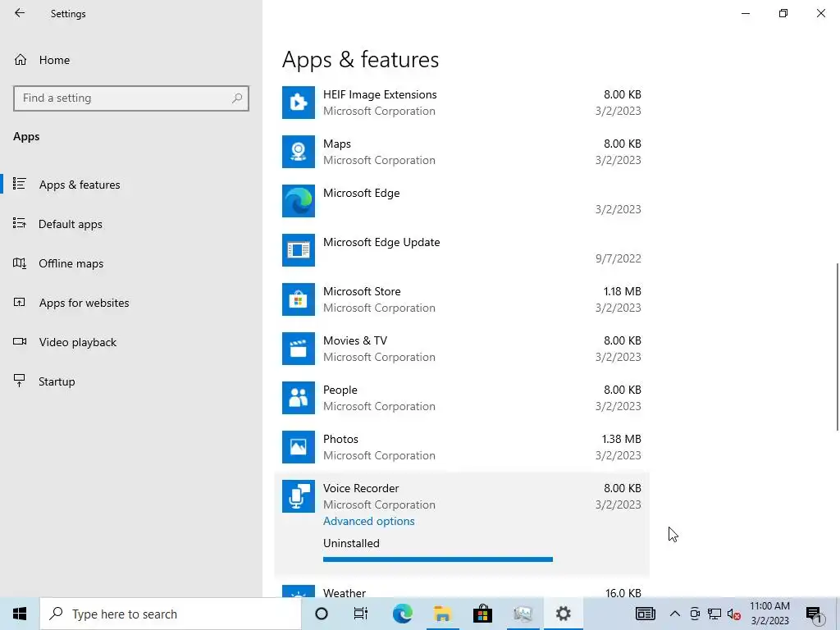Click the Photos app icon
The width and height of the screenshot is (840, 630).
pyautogui.click(x=299, y=447)
